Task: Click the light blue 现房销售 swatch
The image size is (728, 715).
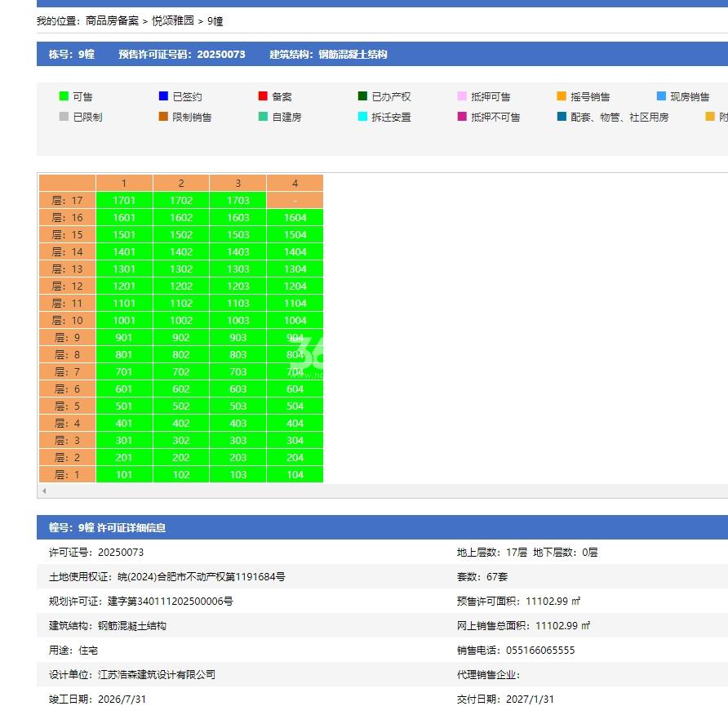Action: 661,96
